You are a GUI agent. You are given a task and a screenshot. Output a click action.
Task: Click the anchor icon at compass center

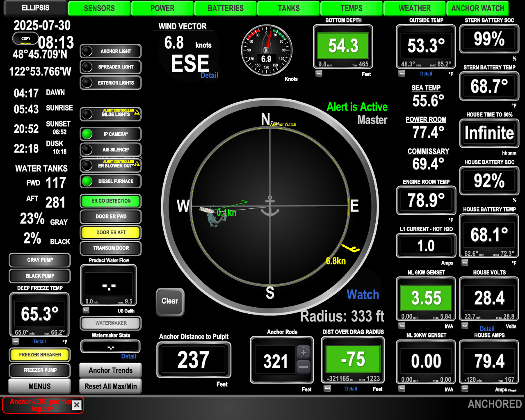270,206
